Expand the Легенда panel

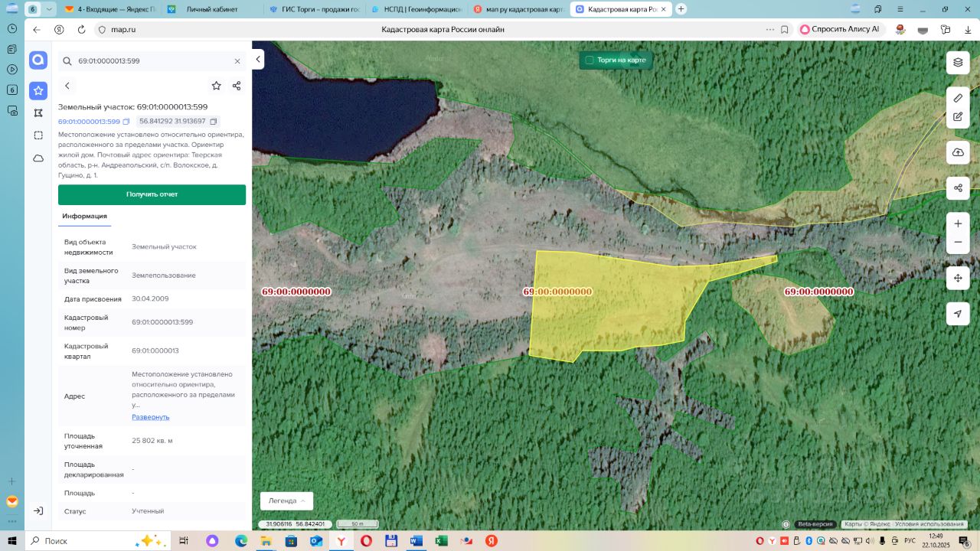point(286,500)
